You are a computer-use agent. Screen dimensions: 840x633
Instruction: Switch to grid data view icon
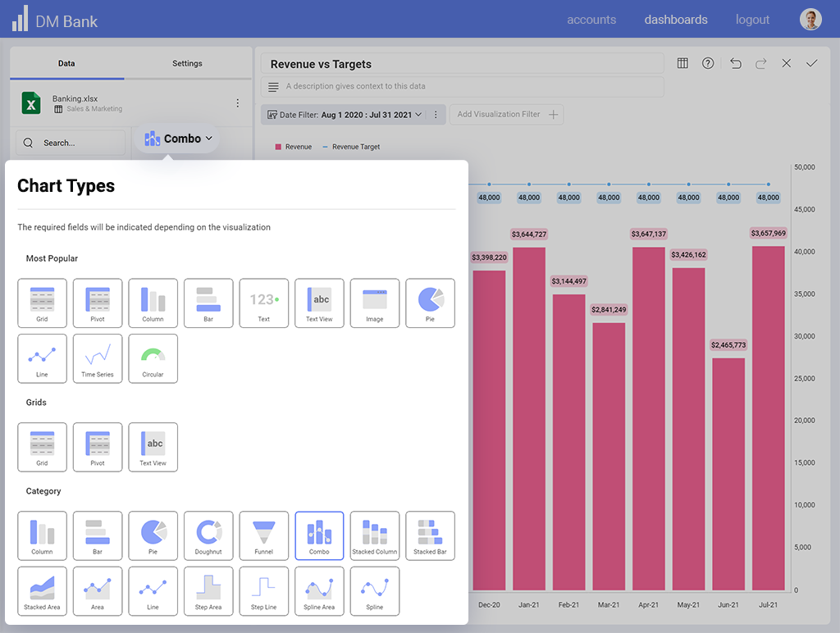coord(682,63)
